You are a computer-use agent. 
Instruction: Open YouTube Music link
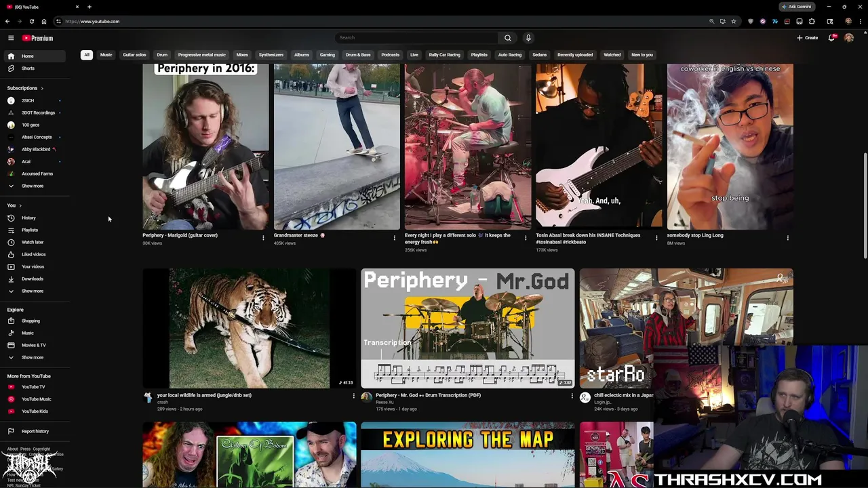pyautogui.click(x=36, y=399)
